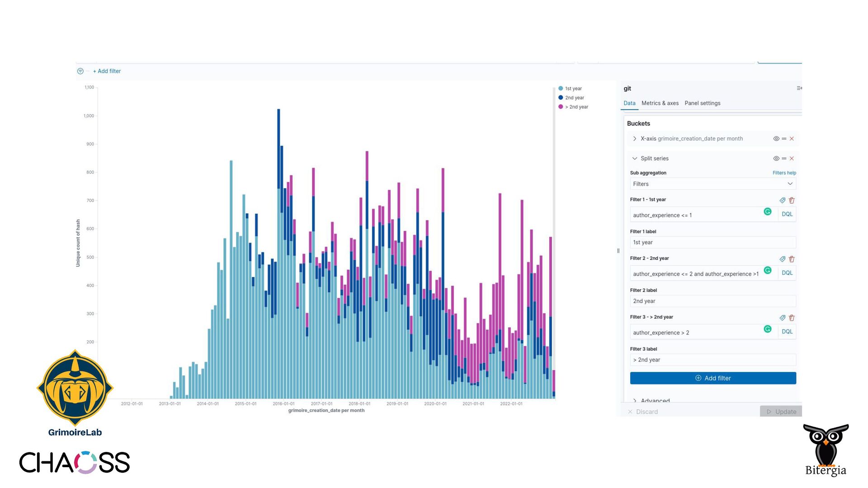The width and height of the screenshot is (868, 488).
Task: Expand the X-axis grimoire_creation_date bucket
Action: click(x=635, y=139)
